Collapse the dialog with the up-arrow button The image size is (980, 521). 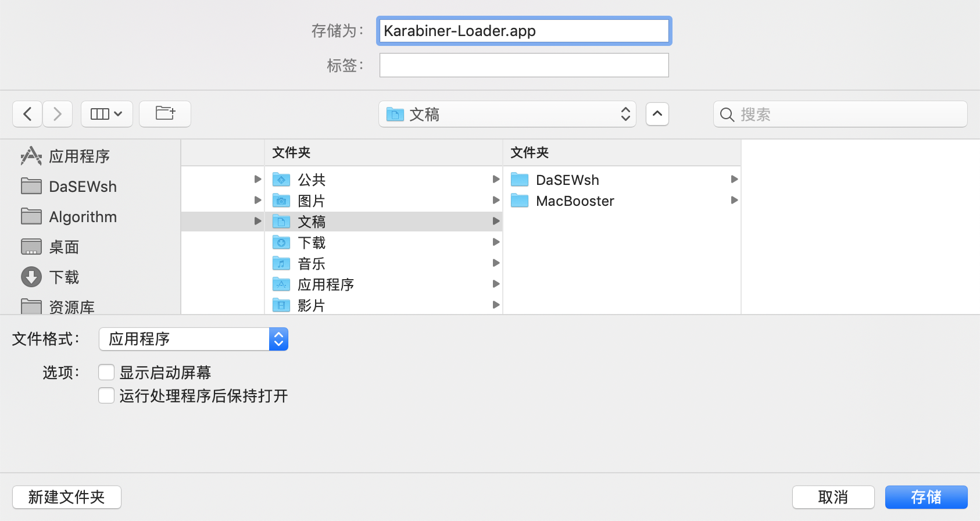pyautogui.click(x=657, y=114)
